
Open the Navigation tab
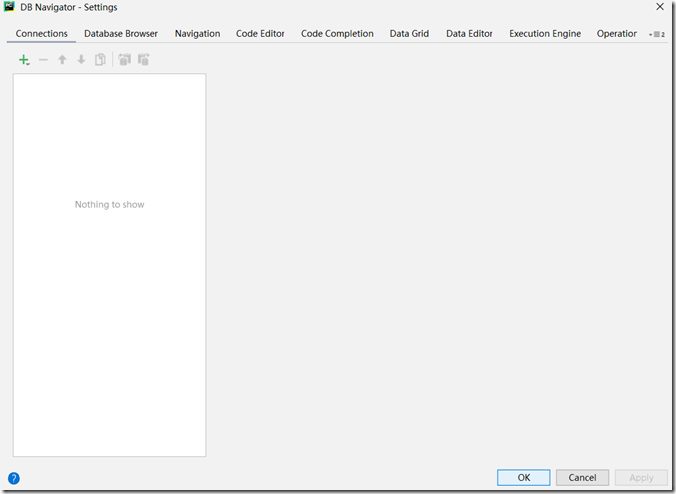pyautogui.click(x=197, y=34)
